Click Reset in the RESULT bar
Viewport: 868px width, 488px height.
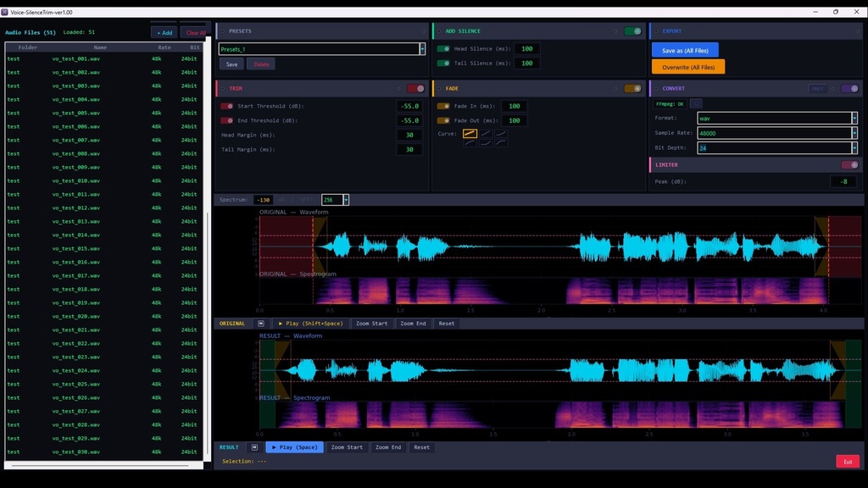422,447
